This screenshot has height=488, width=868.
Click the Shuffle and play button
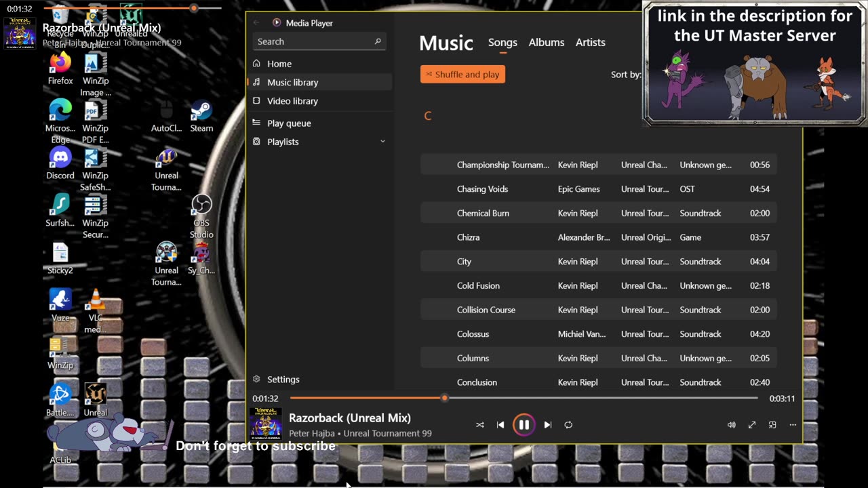[x=462, y=75]
